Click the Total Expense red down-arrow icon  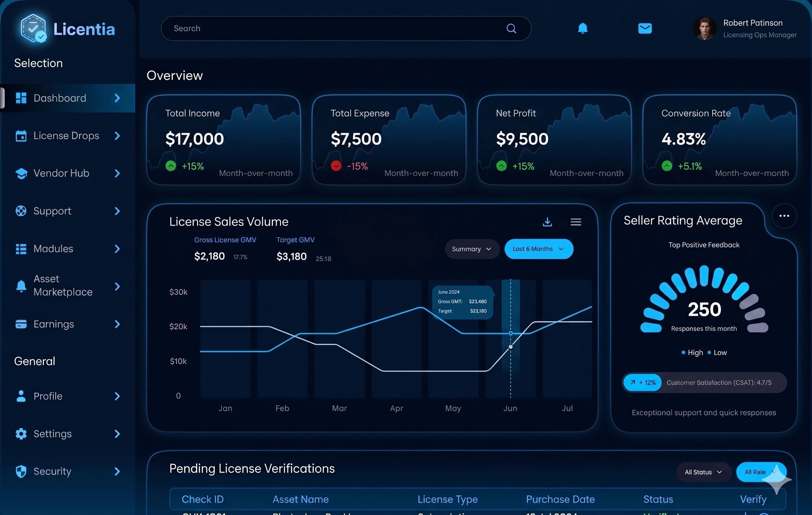coord(336,166)
